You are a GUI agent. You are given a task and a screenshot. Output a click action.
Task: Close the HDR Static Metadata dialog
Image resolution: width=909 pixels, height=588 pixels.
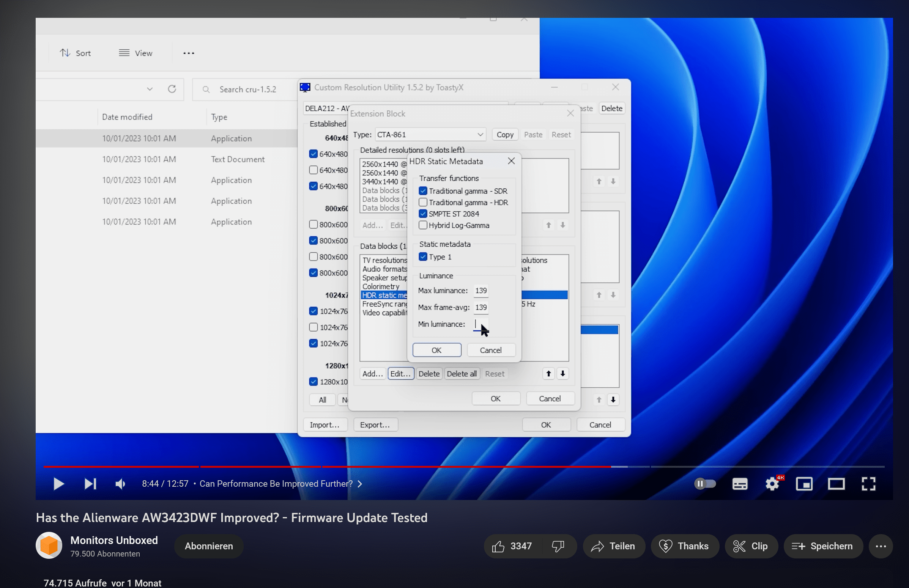click(x=511, y=161)
